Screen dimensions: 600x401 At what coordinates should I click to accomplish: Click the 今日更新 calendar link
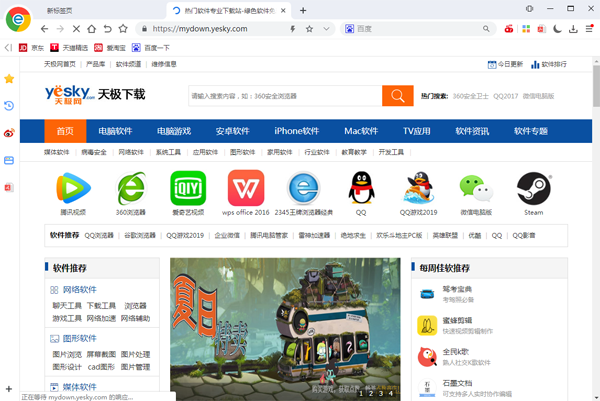(505, 64)
